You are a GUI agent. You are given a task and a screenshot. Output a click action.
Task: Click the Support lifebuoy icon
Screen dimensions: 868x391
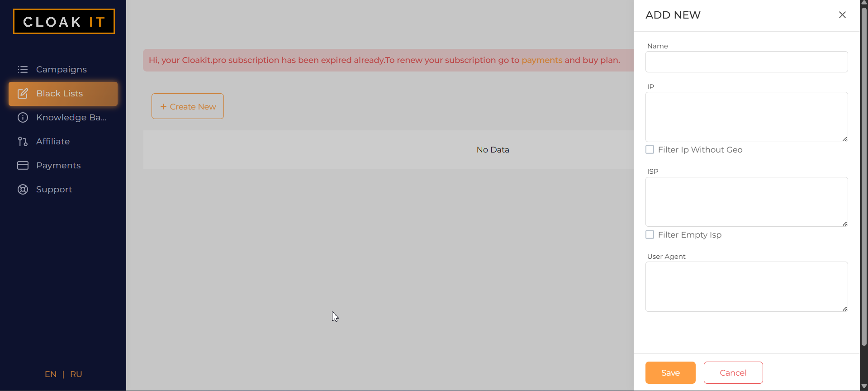click(23, 190)
